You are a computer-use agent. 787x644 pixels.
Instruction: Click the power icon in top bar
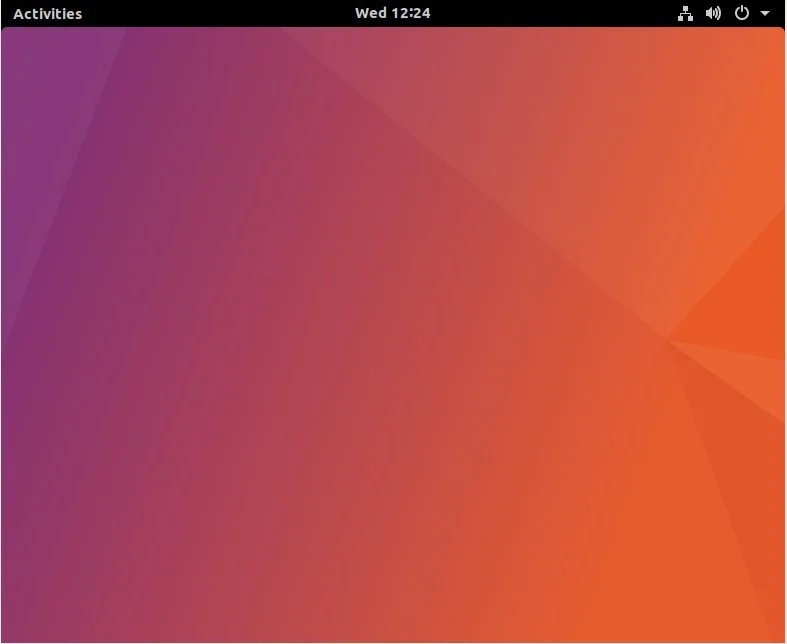(742, 13)
